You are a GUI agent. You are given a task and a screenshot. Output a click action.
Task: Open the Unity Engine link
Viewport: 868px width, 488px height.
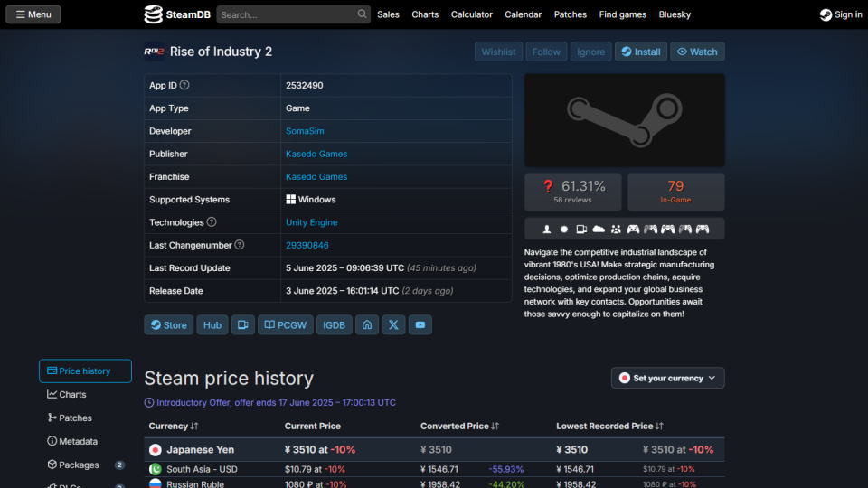[x=312, y=222]
